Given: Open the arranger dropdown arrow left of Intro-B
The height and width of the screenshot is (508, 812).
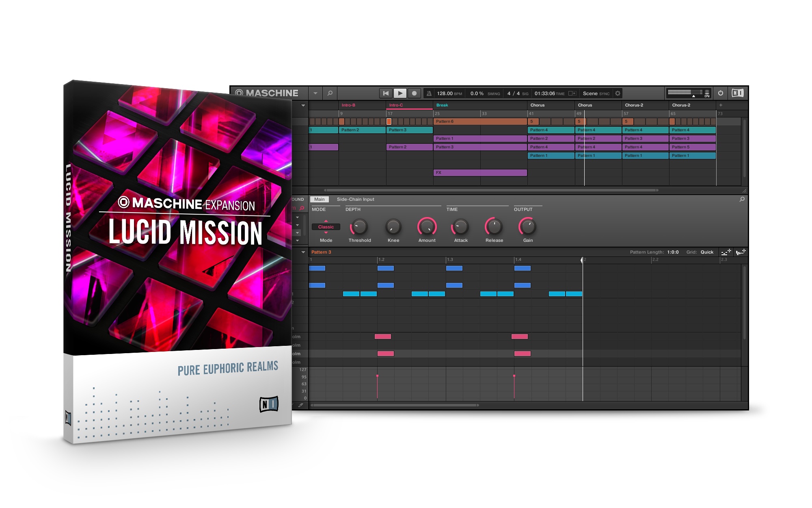Looking at the screenshot, I should click(x=303, y=105).
